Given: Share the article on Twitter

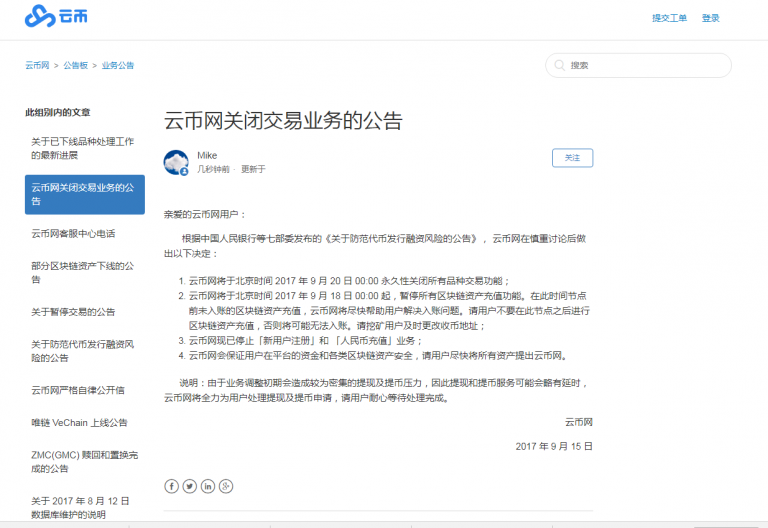Looking at the screenshot, I should [x=190, y=486].
